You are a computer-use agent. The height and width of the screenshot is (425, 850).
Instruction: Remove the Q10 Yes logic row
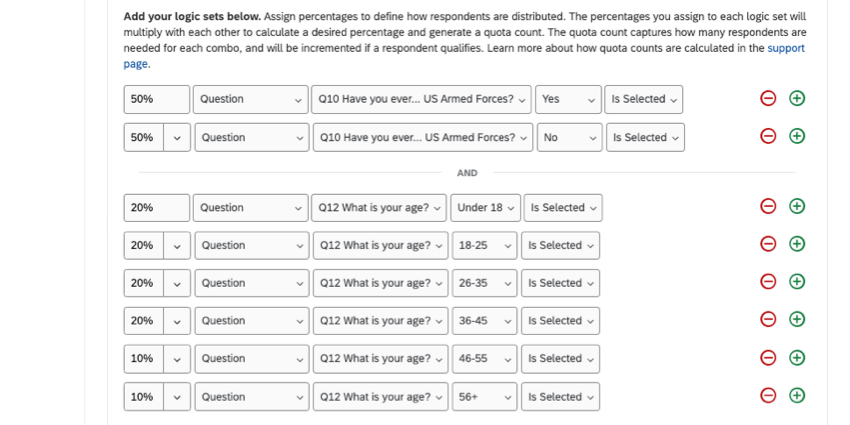click(768, 98)
